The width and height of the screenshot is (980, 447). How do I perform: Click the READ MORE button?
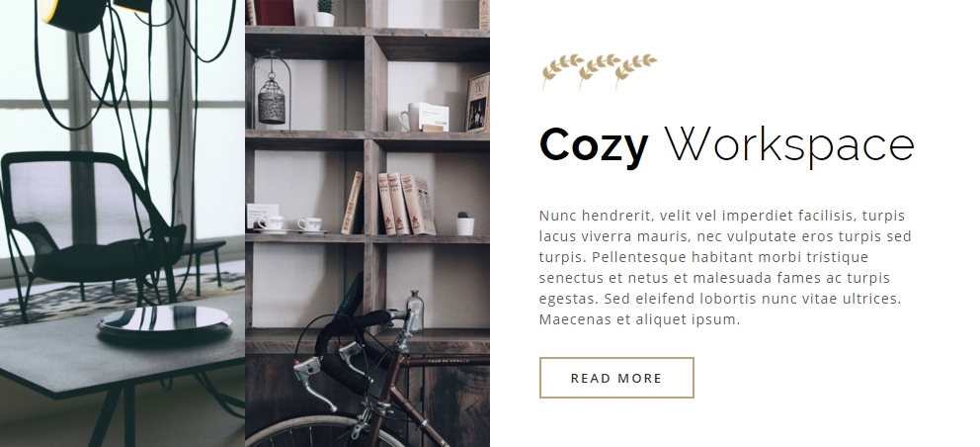pyautogui.click(x=616, y=378)
